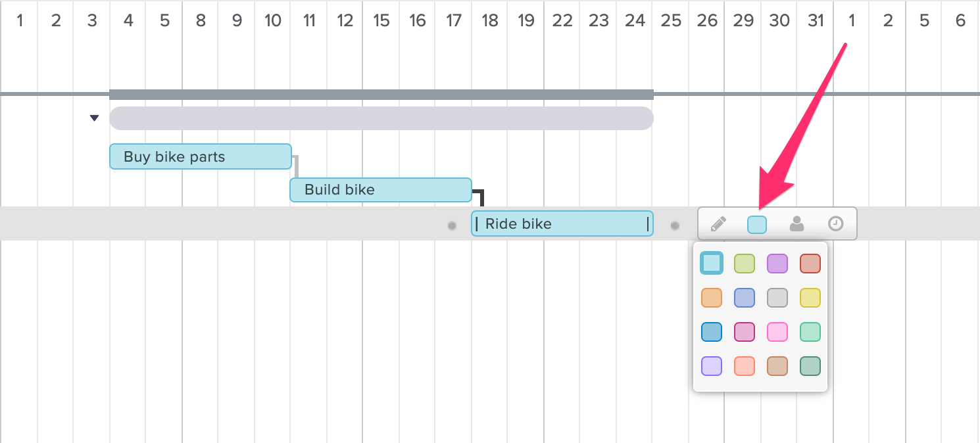
Task: Select the Build bike task bar
Action: point(380,190)
